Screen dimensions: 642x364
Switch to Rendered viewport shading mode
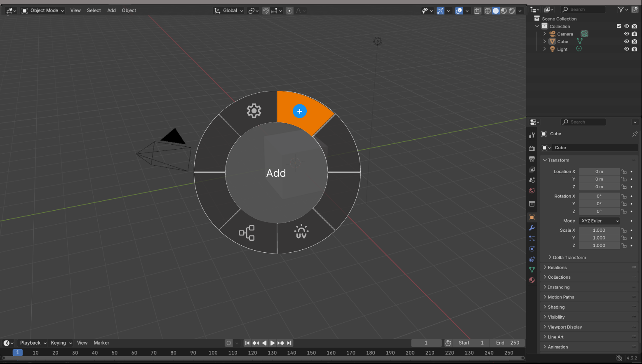tap(512, 10)
